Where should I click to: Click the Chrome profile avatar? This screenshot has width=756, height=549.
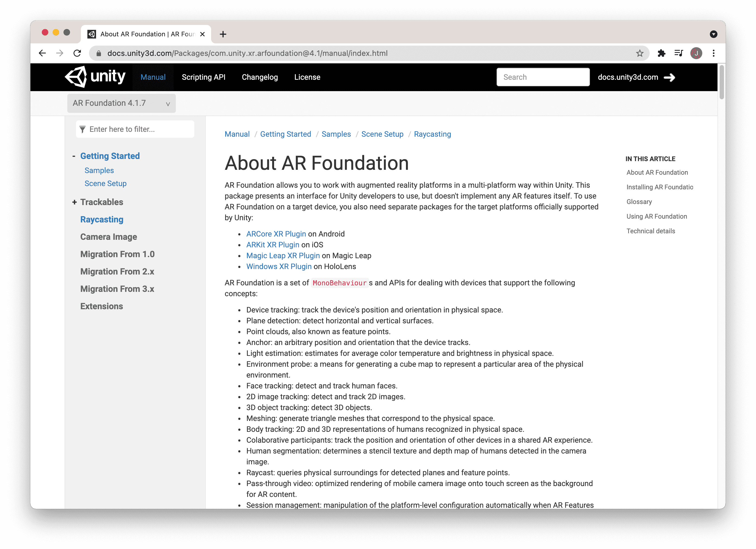pos(696,53)
